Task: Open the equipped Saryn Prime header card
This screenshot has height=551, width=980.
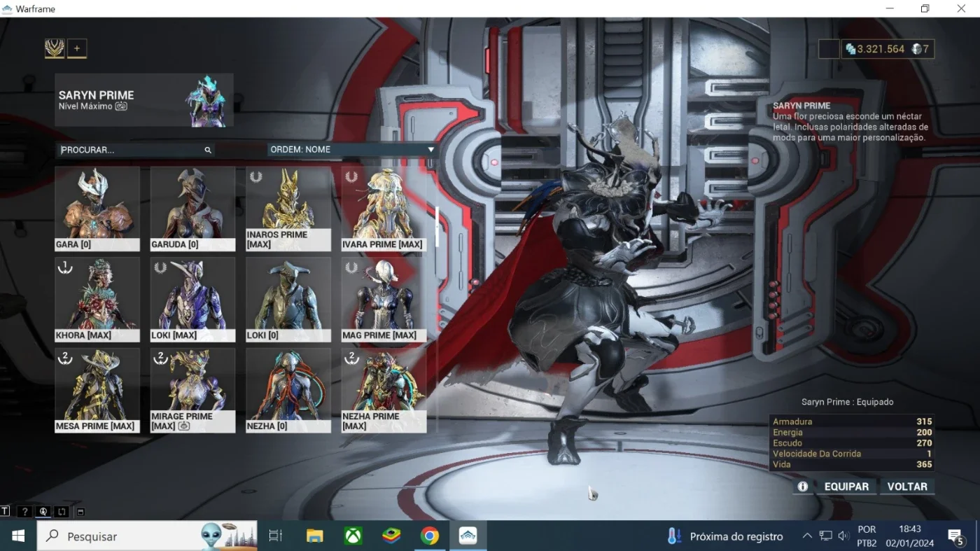Action: point(144,100)
